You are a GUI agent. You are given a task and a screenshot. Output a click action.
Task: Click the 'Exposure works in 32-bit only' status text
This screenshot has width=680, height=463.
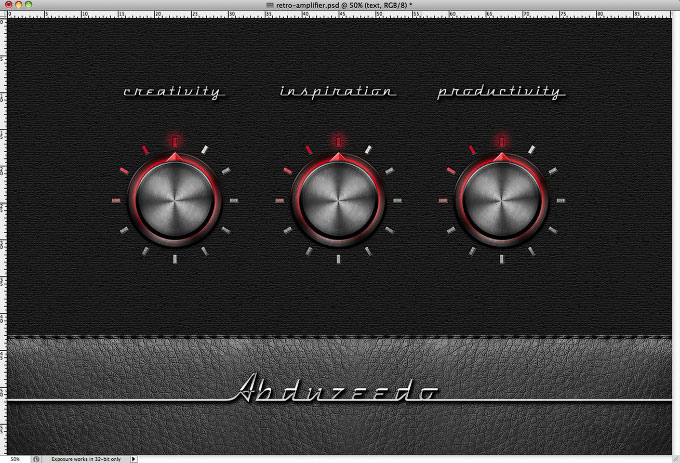[x=86, y=459]
